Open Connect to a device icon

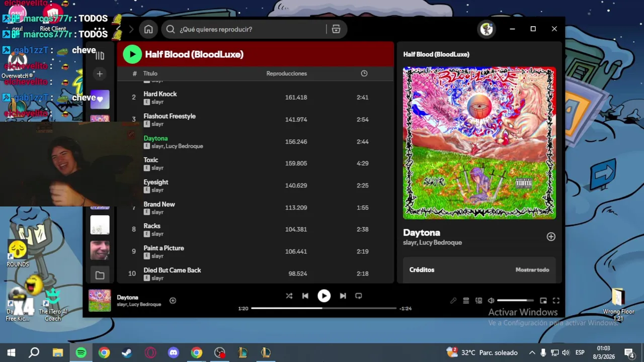coord(478,301)
